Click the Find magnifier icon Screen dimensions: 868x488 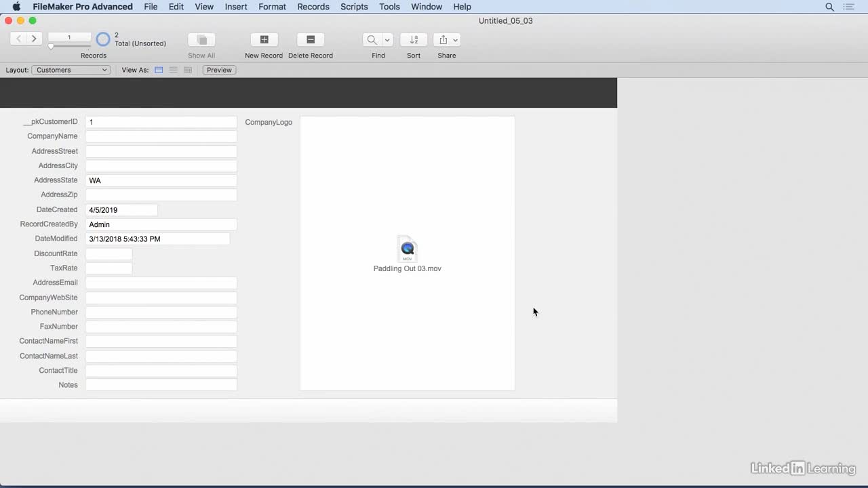(x=372, y=39)
